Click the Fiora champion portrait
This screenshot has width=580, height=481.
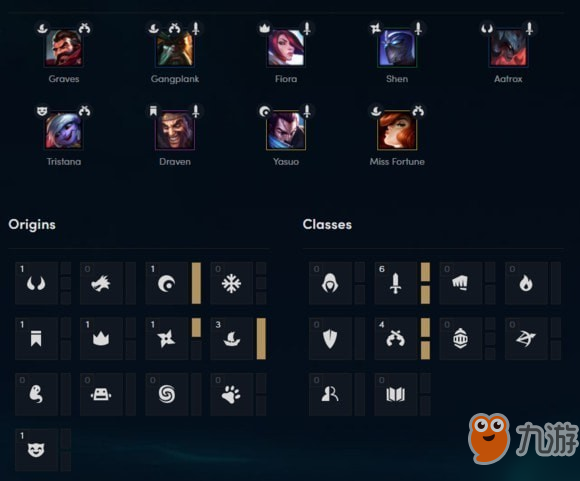point(286,48)
